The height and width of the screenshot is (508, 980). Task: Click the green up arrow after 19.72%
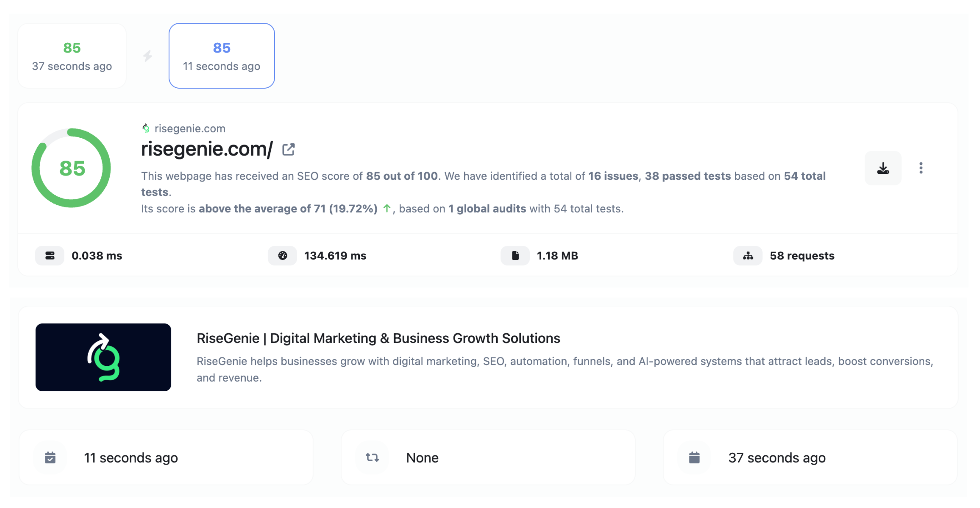pyautogui.click(x=386, y=209)
